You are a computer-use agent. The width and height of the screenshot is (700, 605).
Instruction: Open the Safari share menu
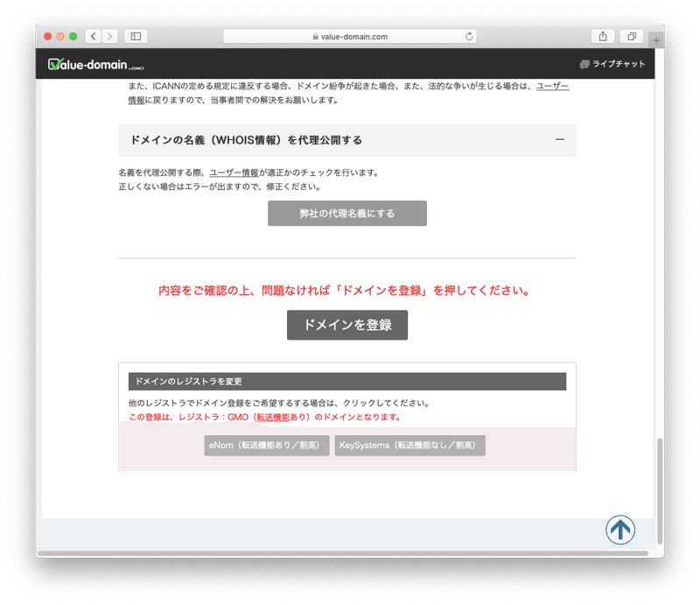pyautogui.click(x=603, y=36)
